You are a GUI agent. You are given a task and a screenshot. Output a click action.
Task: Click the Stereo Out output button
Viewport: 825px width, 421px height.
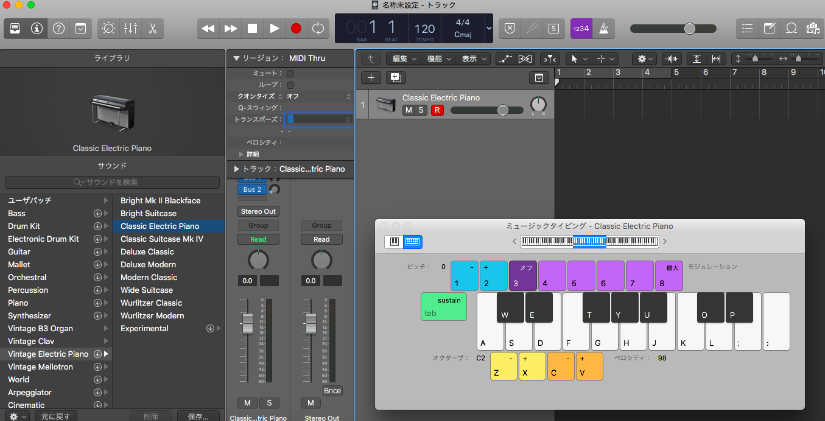pyautogui.click(x=258, y=211)
